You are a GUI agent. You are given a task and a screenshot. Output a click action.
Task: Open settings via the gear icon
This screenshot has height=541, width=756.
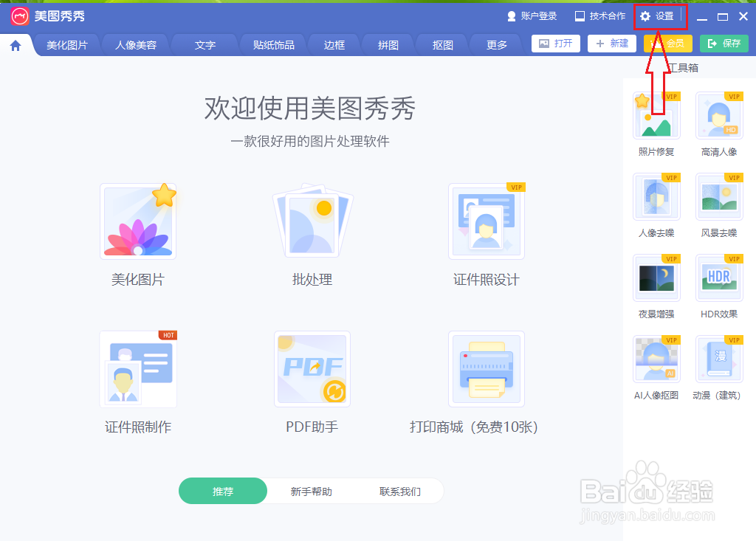pos(645,16)
